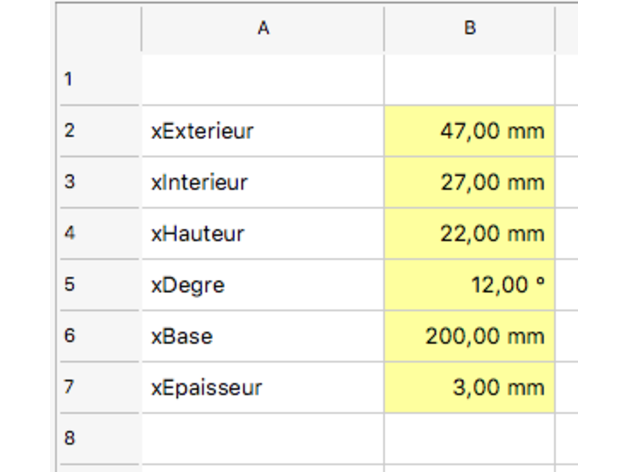Select column A header

262,29
